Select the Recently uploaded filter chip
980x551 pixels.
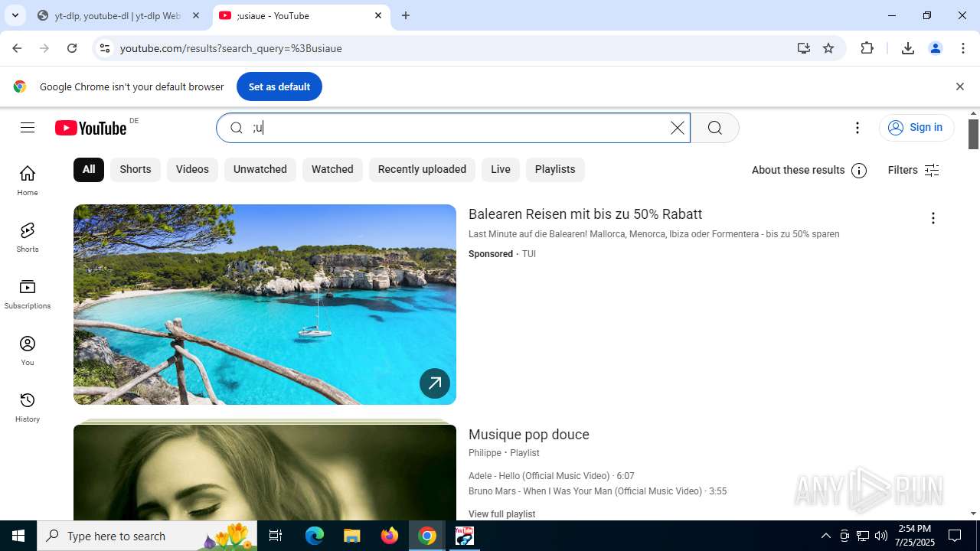[x=422, y=170]
